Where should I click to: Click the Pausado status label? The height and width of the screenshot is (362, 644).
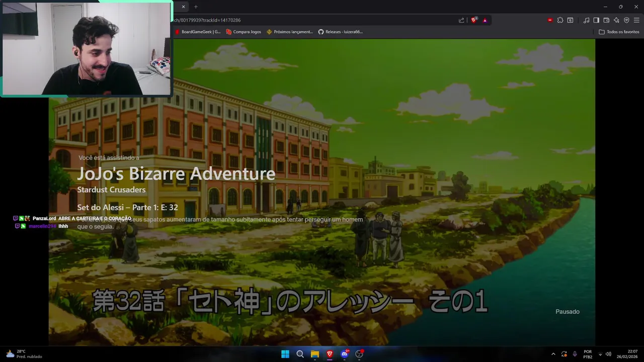(x=568, y=312)
